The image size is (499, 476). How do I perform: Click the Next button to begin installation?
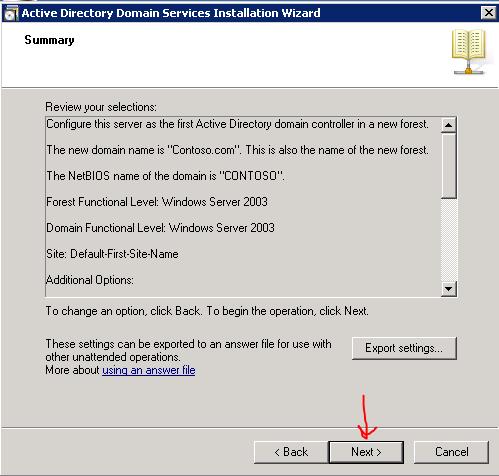pyautogui.click(x=366, y=452)
